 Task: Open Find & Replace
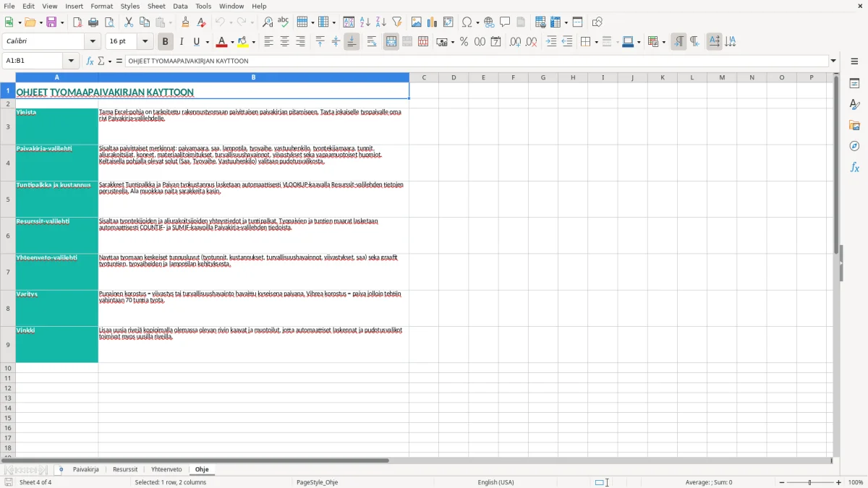pos(268,22)
